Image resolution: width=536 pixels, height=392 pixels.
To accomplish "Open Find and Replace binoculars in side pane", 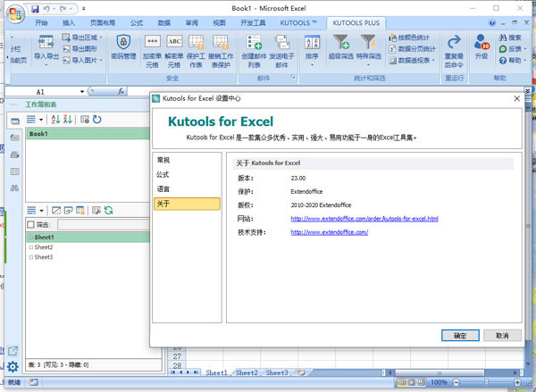I will tap(14, 188).
